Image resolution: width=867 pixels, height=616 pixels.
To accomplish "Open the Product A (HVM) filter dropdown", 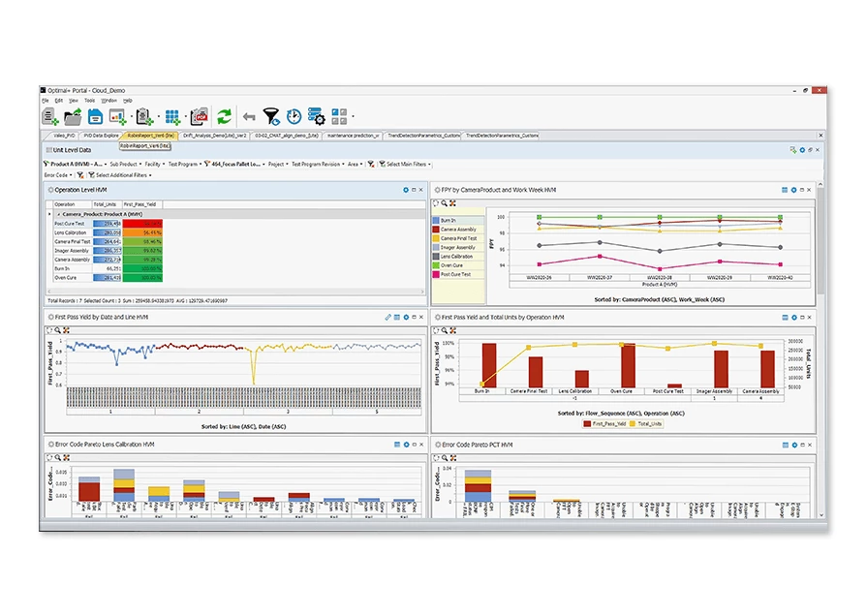I will pyautogui.click(x=76, y=165).
